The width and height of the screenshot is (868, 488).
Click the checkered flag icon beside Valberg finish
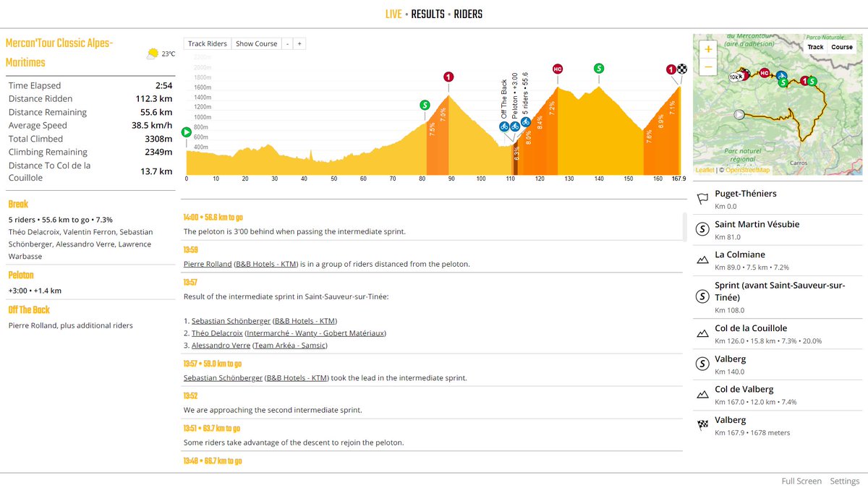702,425
